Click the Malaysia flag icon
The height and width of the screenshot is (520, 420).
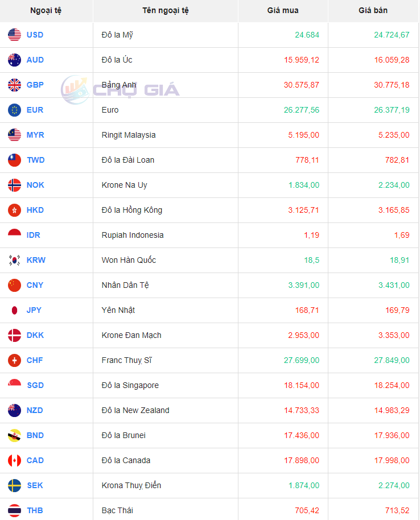point(15,135)
